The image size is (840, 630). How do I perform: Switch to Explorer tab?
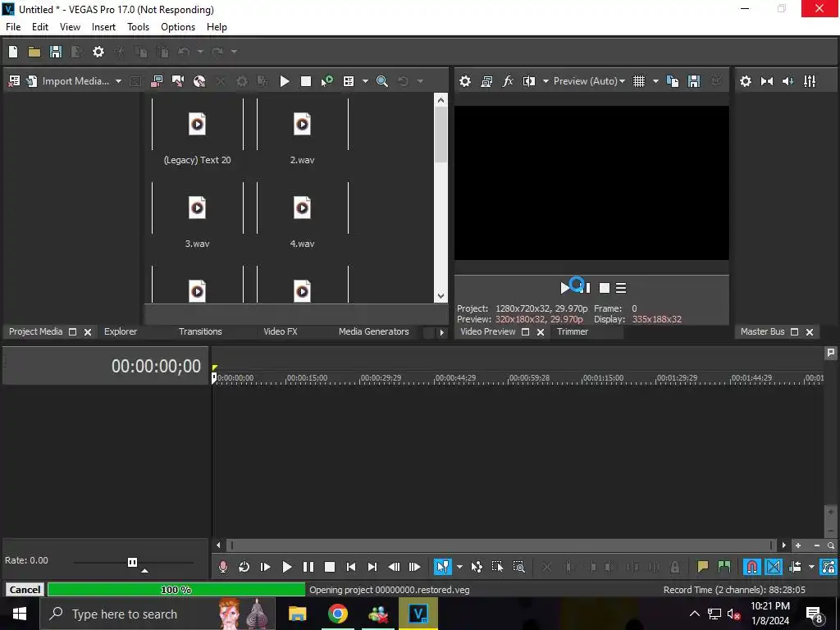(121, 331)
